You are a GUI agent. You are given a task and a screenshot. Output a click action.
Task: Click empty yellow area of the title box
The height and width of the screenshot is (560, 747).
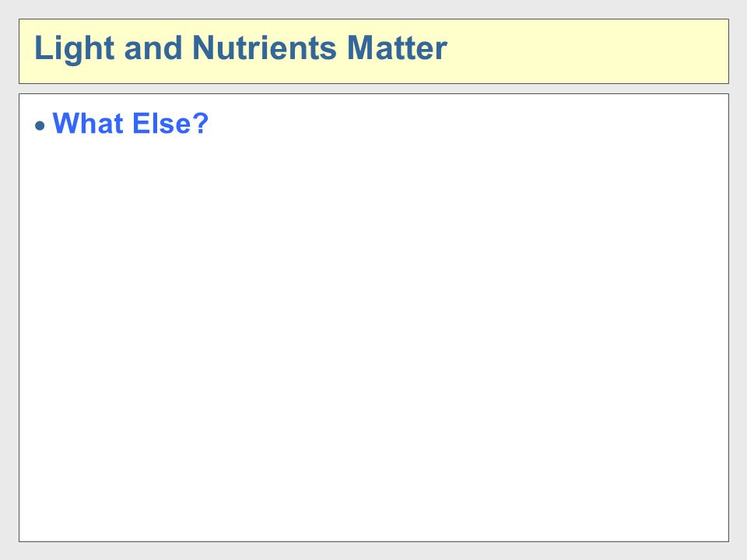tap(586, 51)
